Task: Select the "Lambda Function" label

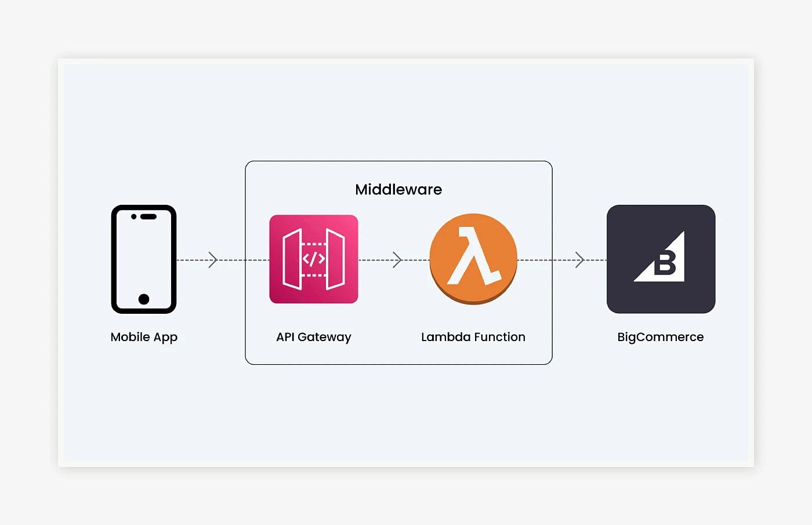Action: point(473,337)
